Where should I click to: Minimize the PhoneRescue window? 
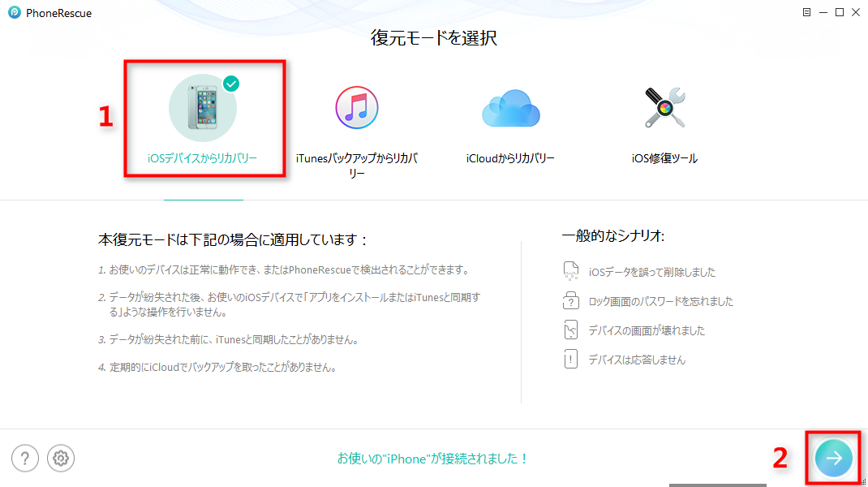point(823,12)
